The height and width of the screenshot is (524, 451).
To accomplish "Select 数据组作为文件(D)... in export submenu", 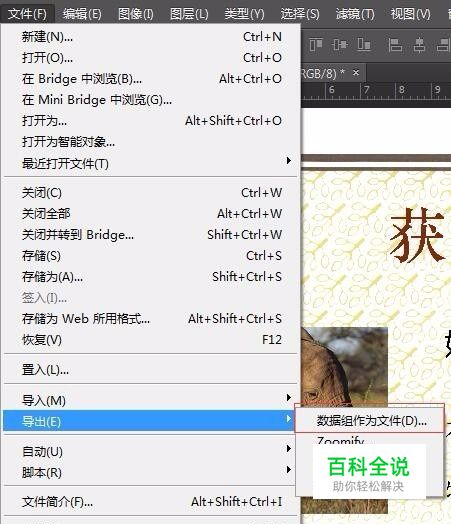I will (369, 420).
